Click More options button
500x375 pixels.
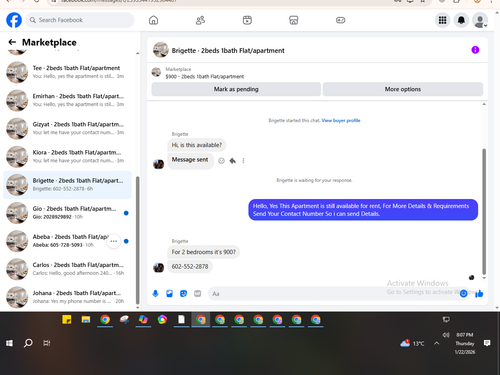click(403, 89)
